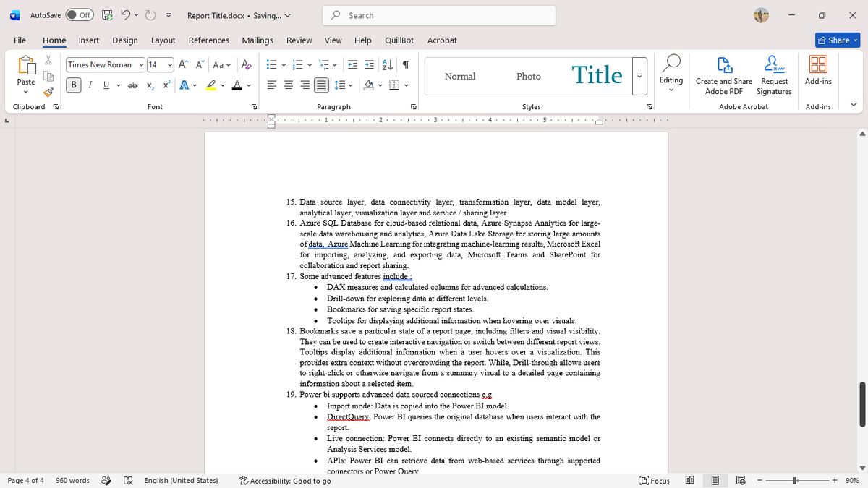Undo the last action
The width and height of the screenshot is (868, 488).
pyautogui.click(x=125, y=15)
